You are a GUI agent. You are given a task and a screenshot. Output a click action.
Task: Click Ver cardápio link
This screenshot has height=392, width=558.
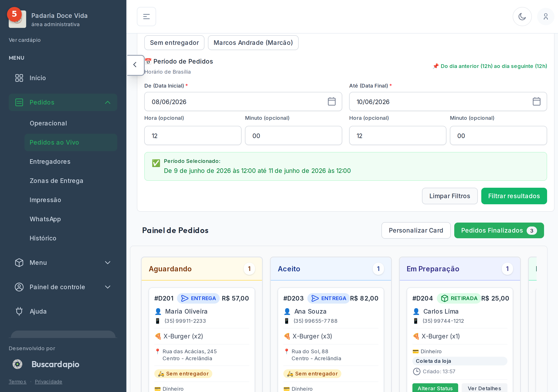(x=25, y=40)
